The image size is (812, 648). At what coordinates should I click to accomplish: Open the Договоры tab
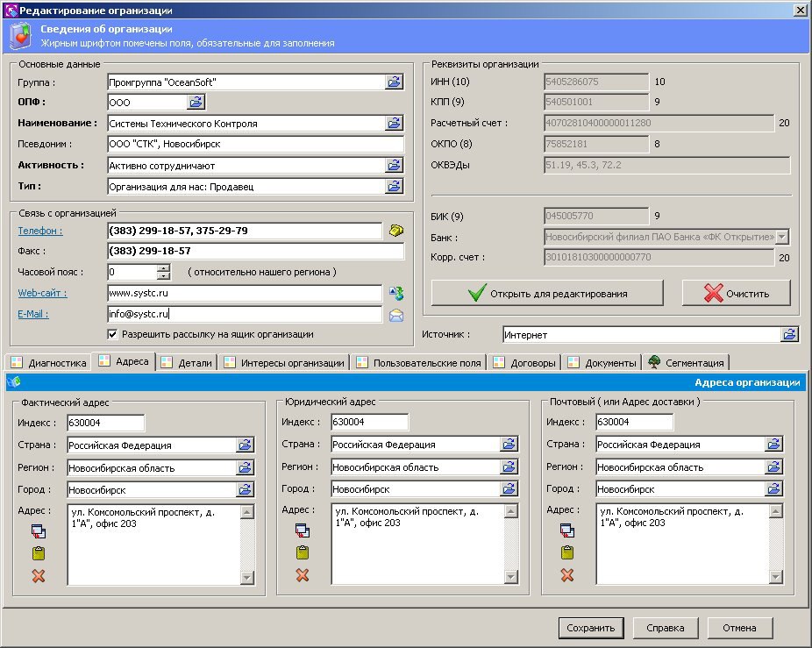tap(524, 362)
